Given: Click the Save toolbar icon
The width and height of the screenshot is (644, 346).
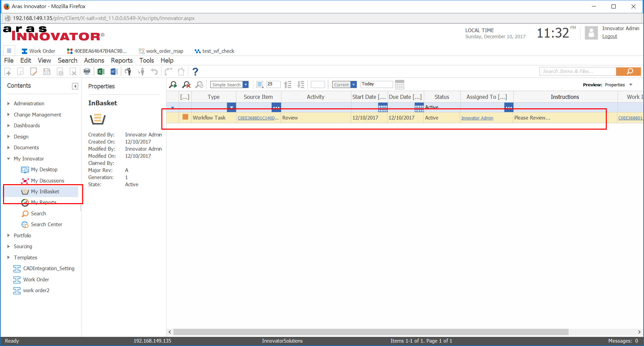Looking at the screenshot, I should [x=47, y=71].
